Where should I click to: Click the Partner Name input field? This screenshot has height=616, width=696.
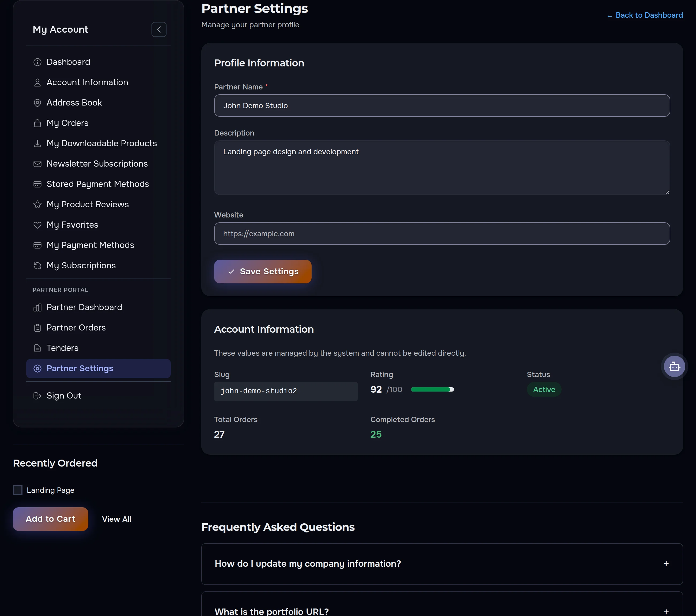(x=442, y=106)
